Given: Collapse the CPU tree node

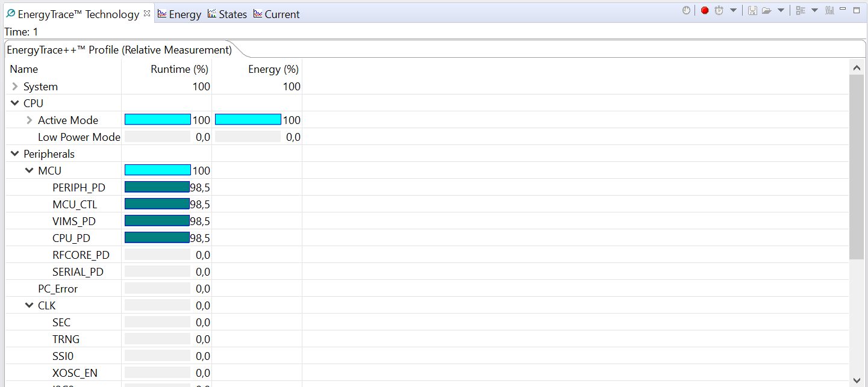Looking at the screenshot, I should (x=15, y=104).
